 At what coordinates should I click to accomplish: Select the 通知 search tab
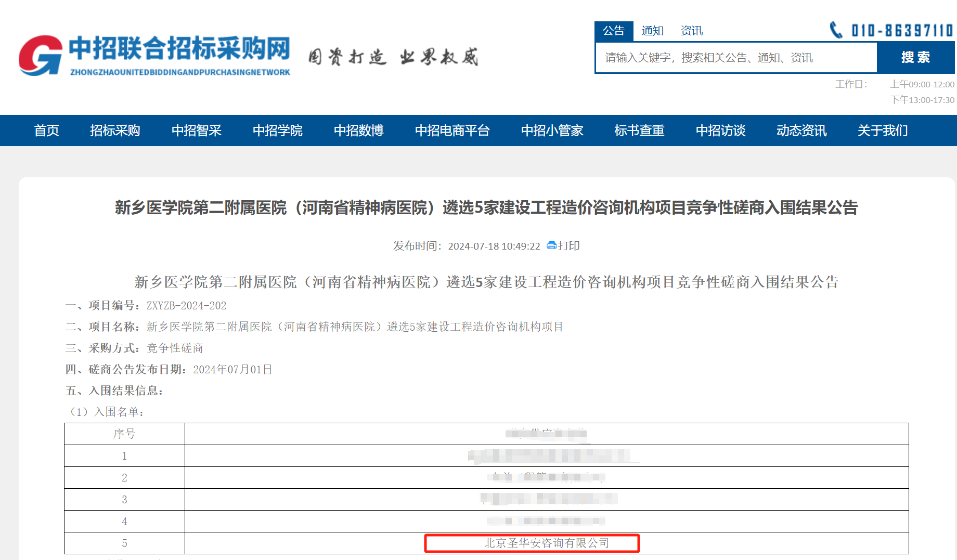point(653,31)
